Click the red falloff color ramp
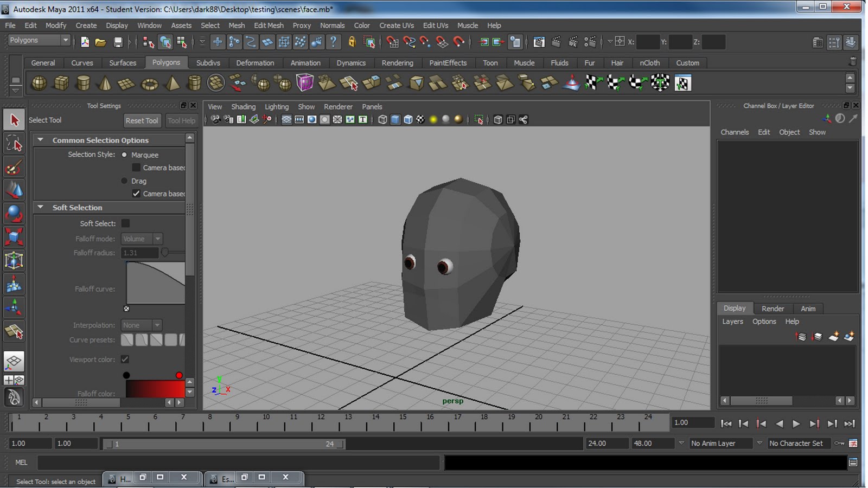Screen dimensions: 868x488 [155, 389]
